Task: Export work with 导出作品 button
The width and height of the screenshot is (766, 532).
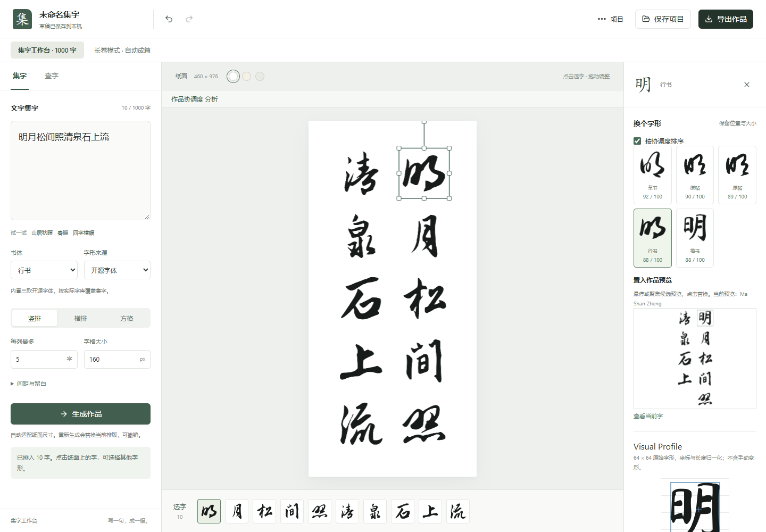Action: (x=726, y=19)
